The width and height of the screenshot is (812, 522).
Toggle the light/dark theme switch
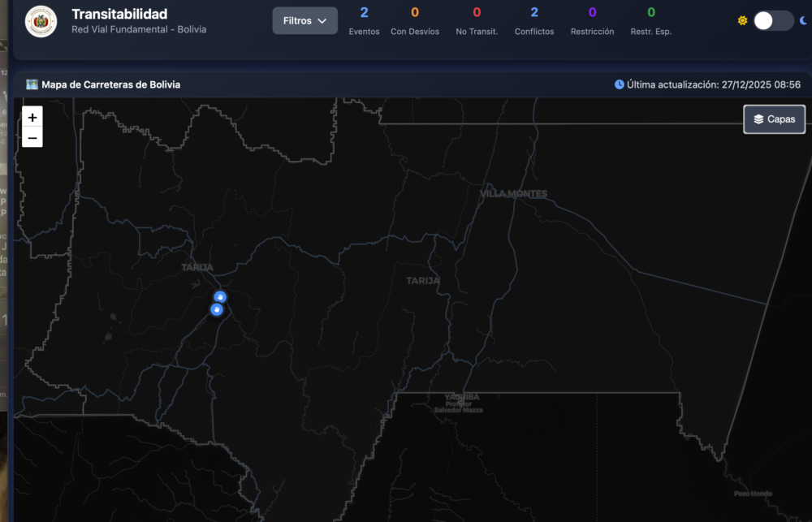(772, 21)
